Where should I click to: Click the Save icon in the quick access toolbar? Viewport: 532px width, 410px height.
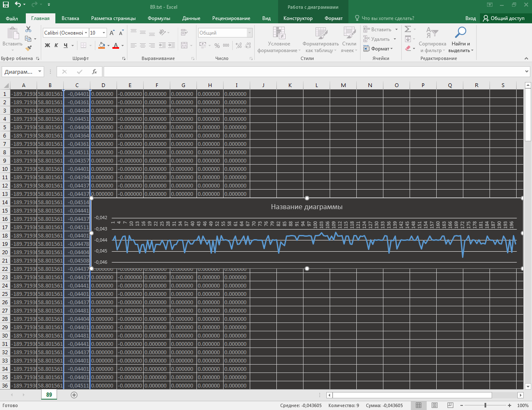pos(6,5)
